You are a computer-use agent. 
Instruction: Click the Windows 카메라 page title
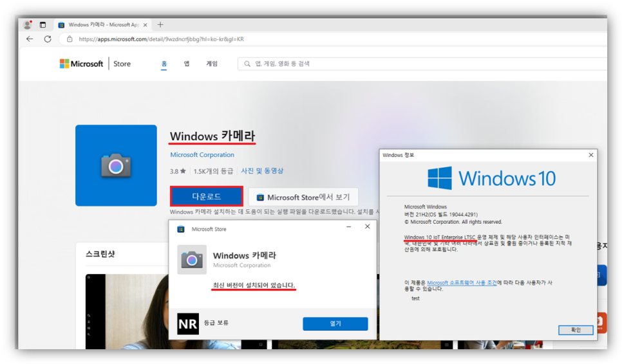click(212, 136)
